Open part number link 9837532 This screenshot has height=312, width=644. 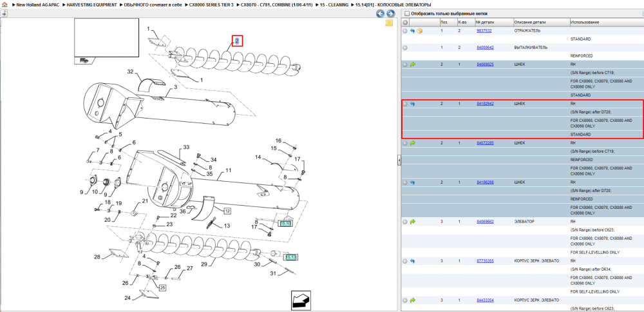[x=484, y=31]
